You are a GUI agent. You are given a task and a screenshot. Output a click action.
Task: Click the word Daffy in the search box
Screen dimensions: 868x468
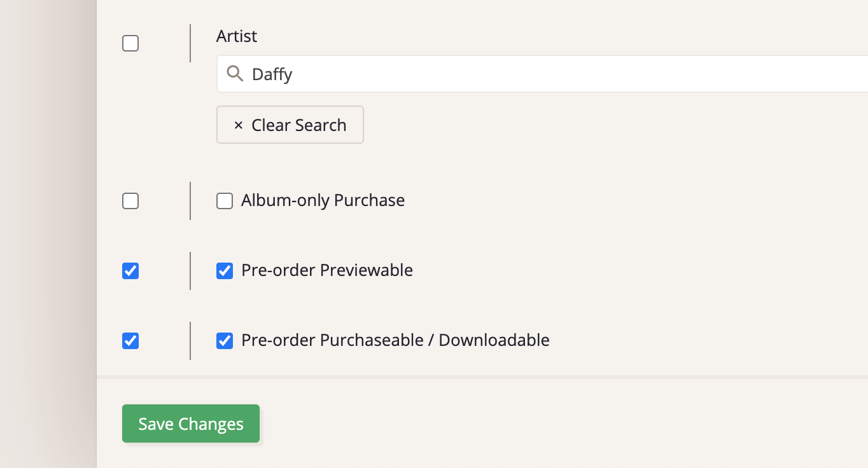(x=272, y=74)
